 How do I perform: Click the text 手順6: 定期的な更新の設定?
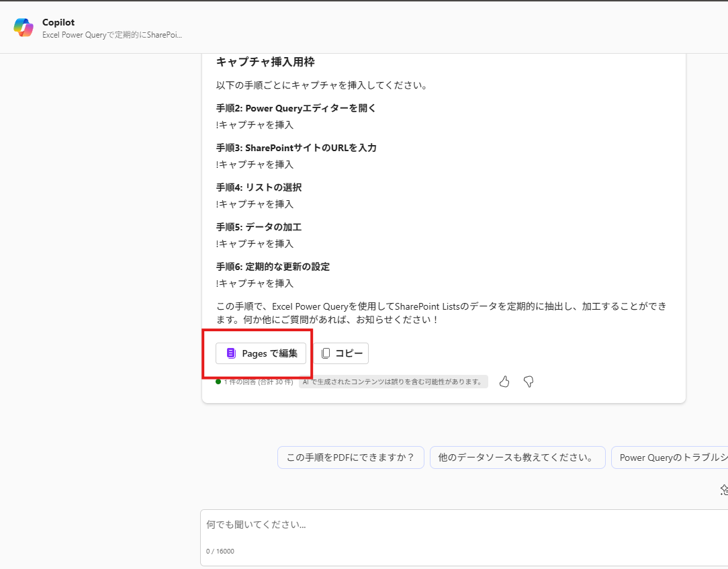tap(273, 267)
